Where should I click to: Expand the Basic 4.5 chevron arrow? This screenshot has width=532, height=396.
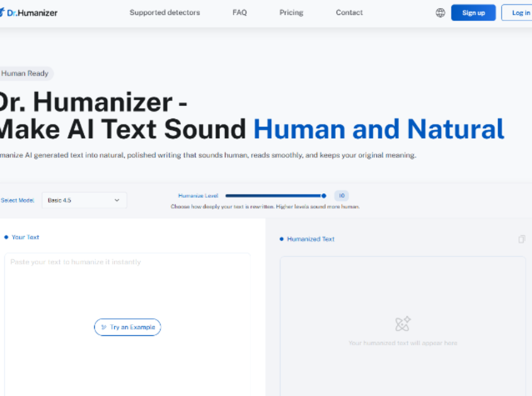(x=116, y=200)
